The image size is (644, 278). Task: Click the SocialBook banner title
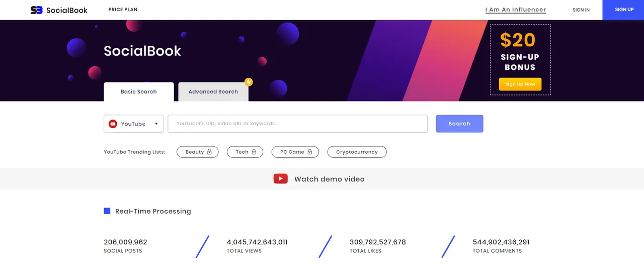click(x=142, y=51)
